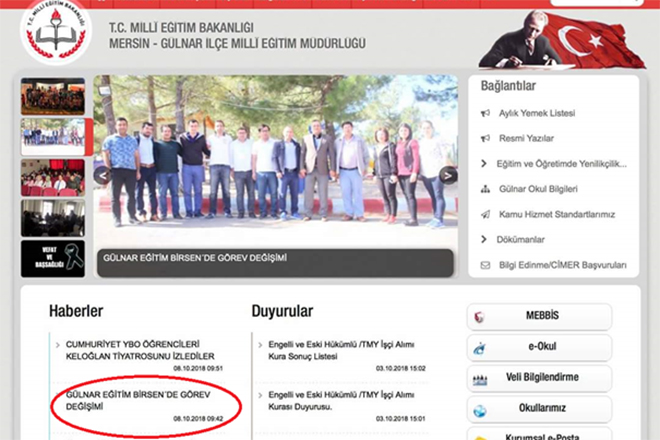
Task: Click the main slider group photo
Action: (x=276, y=160)
